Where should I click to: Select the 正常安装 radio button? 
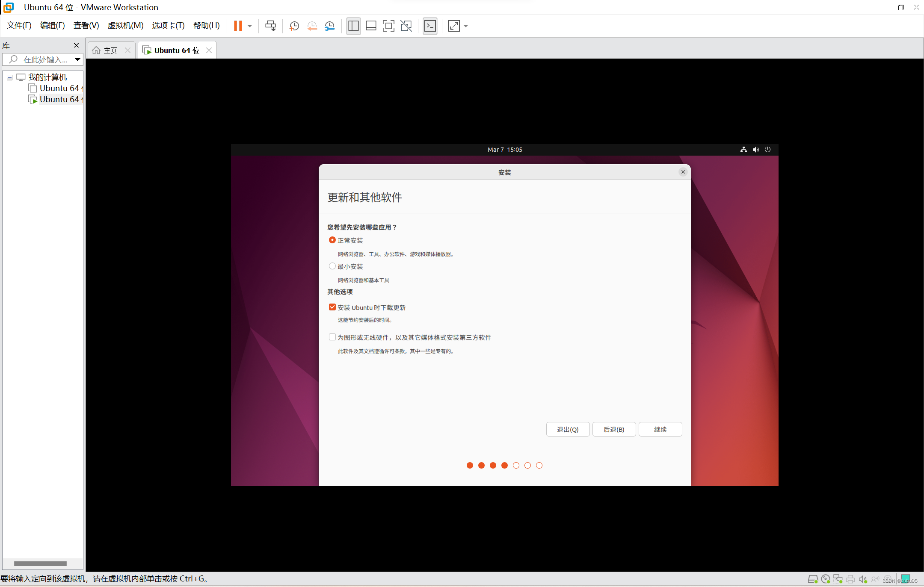pos(332,240)
